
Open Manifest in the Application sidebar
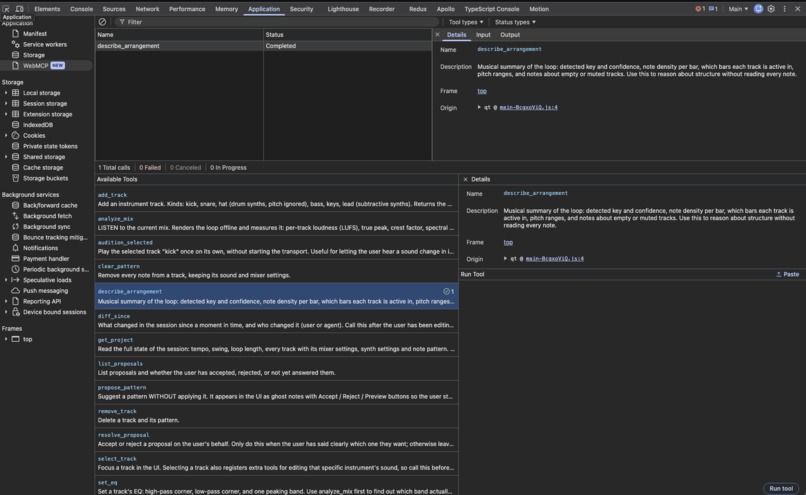pyautogui.click(x=34, y=33)
